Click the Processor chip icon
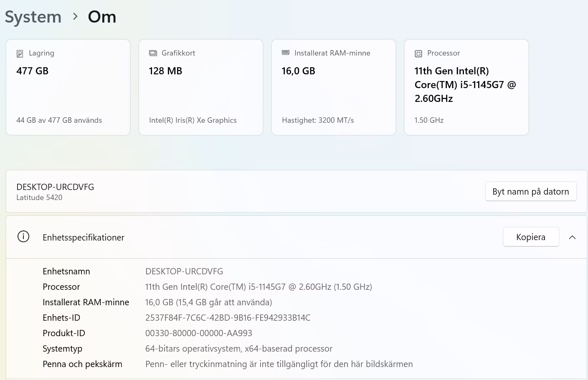The height and width of the screenshot is (380, 588). (x=418, y=53)
